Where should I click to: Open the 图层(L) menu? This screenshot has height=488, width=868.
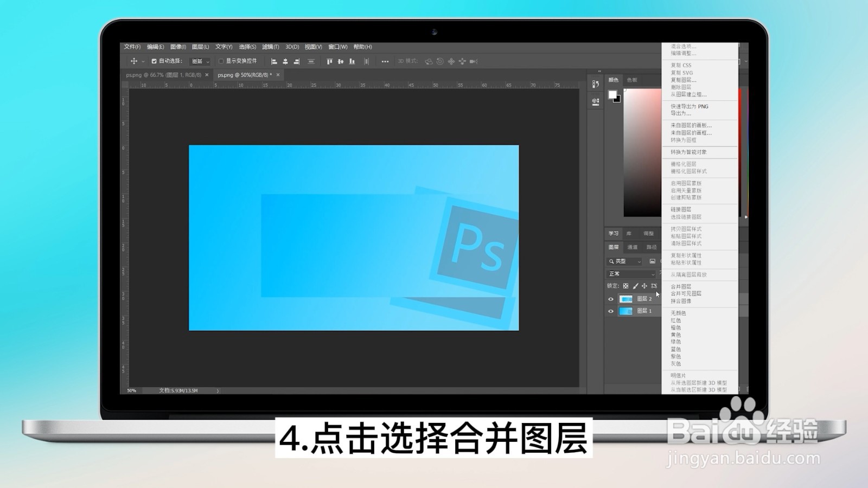pyautogui.click(x=200, y=47)
